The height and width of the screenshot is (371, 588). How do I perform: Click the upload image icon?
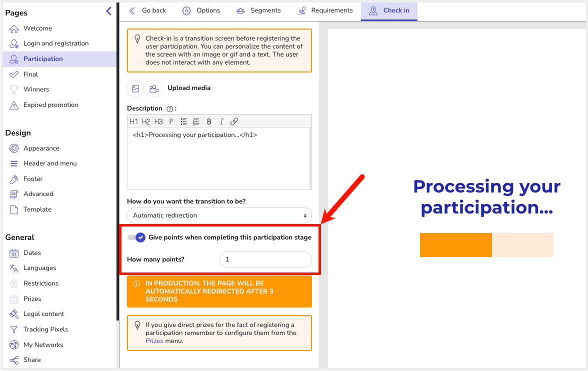[x=135, y=88]
